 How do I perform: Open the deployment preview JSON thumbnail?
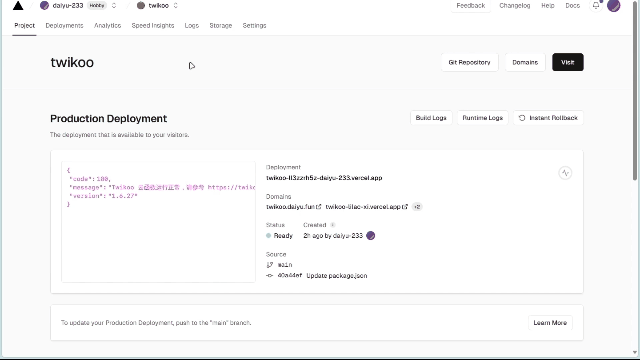click(158, 222)
